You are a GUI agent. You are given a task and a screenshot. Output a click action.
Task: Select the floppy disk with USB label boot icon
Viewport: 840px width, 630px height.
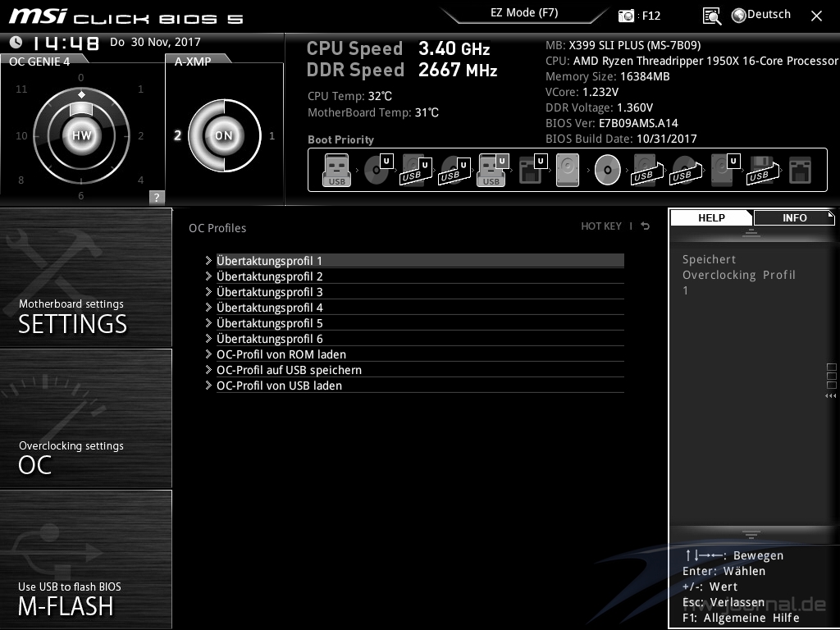(x=763, y=170)
